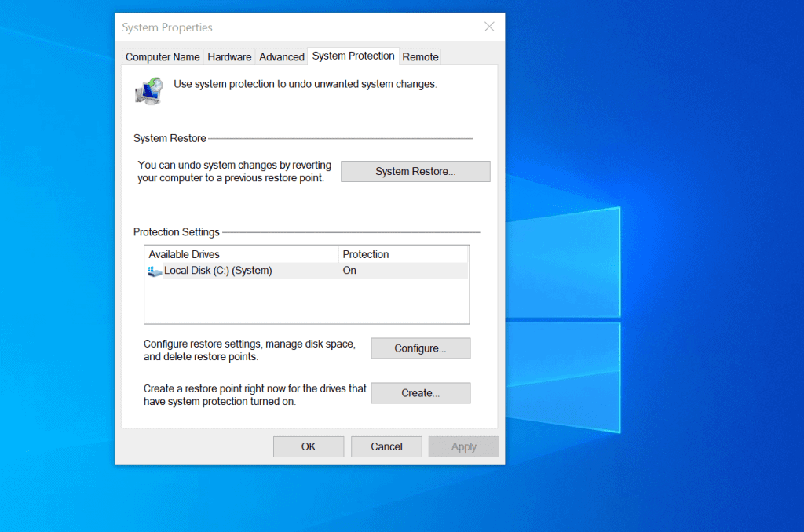Click the grayed-out Apply button
Screen dimensions: 804x532
pos(463,446)
